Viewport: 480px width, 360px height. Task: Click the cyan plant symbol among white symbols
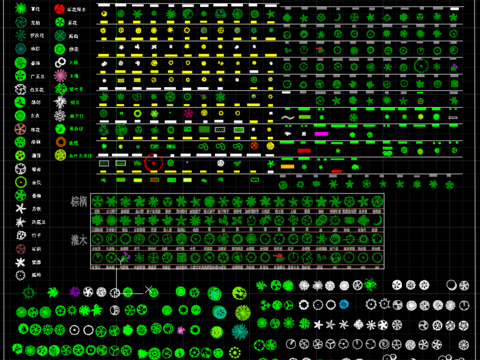coord(344,304)
